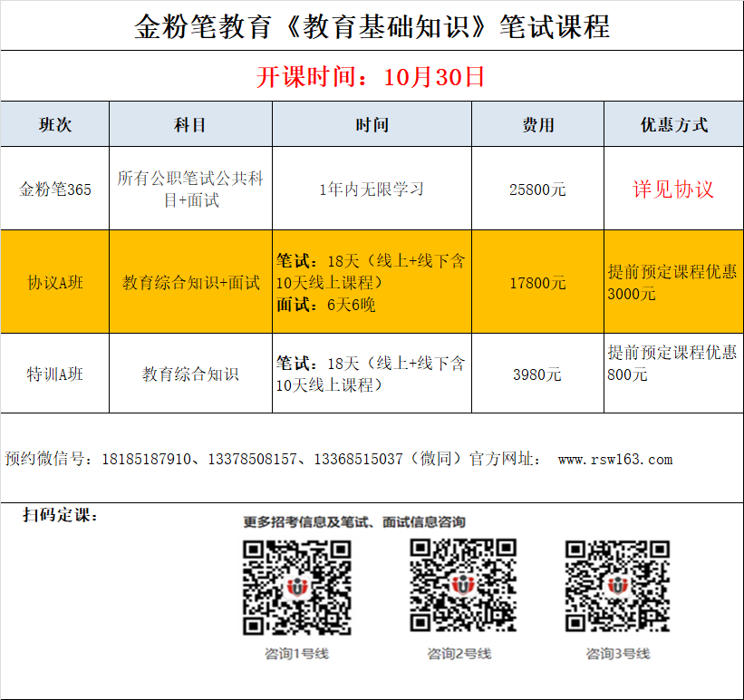This screenshot has width=744, height=700.
Task: Select the 优惠方式 column header
Action: pos(673,125)
